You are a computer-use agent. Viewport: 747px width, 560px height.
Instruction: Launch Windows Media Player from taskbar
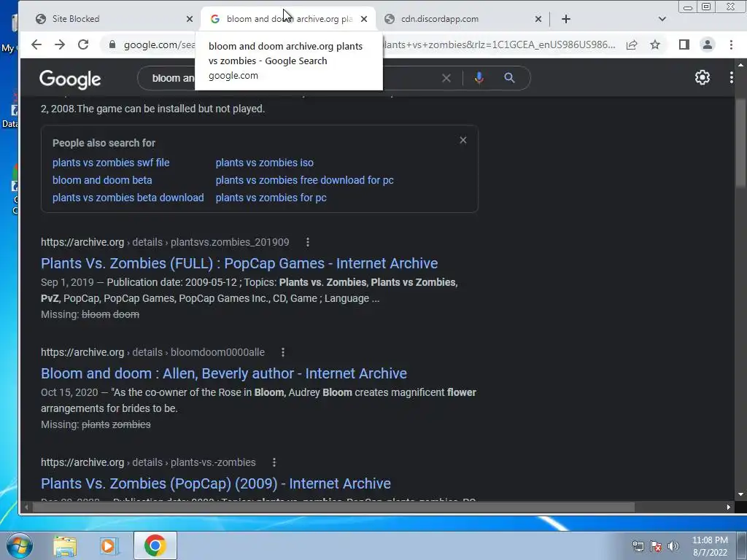pos(109,545)
